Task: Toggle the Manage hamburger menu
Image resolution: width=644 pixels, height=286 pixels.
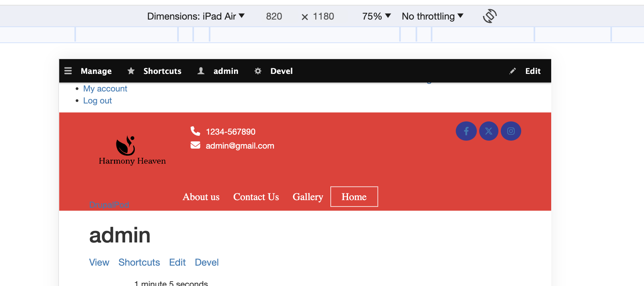Action: point(68,71)
